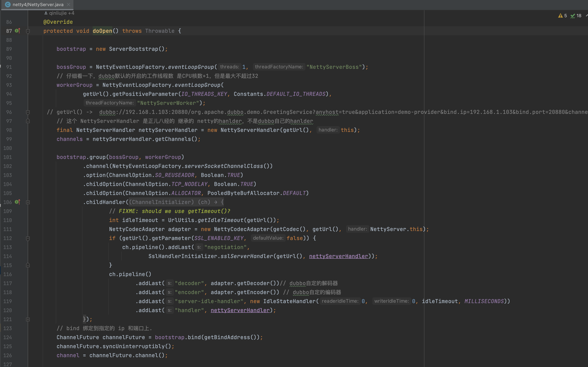The image size is (588, 367).
Task: Click the "encoder" string literal
Action: pyautogui.click(x=189, y=292)
